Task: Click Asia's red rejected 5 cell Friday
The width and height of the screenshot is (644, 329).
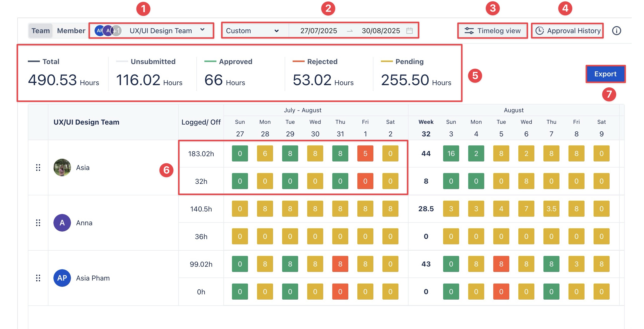Action: click(x=365, y=153)
